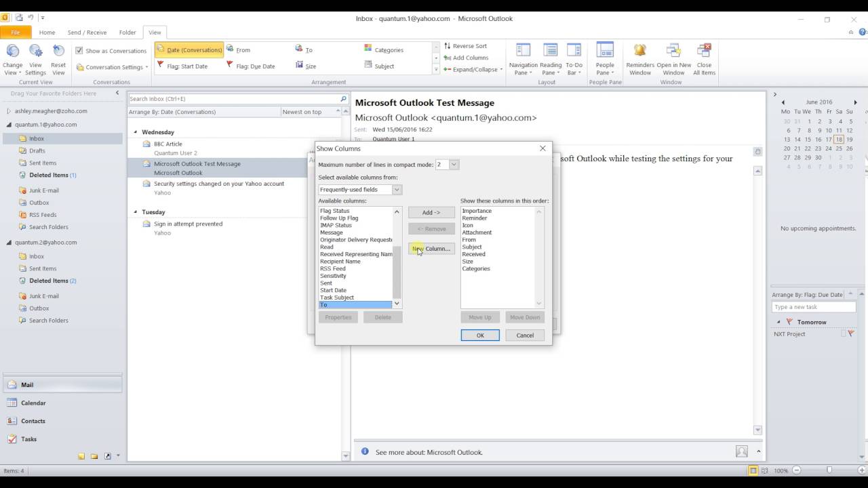Arrange messages by To
The image size is (868, 488).
(x=304, y=49)
